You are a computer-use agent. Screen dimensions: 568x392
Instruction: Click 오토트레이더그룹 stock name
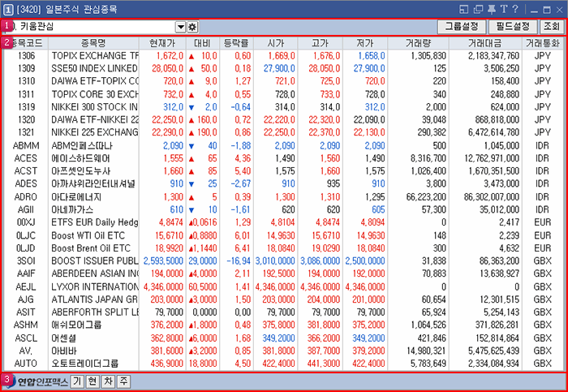click(x=84, y=364)
